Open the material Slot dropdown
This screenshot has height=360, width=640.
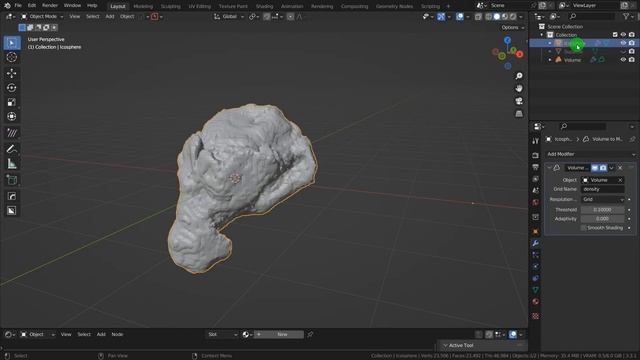[222, 334]
